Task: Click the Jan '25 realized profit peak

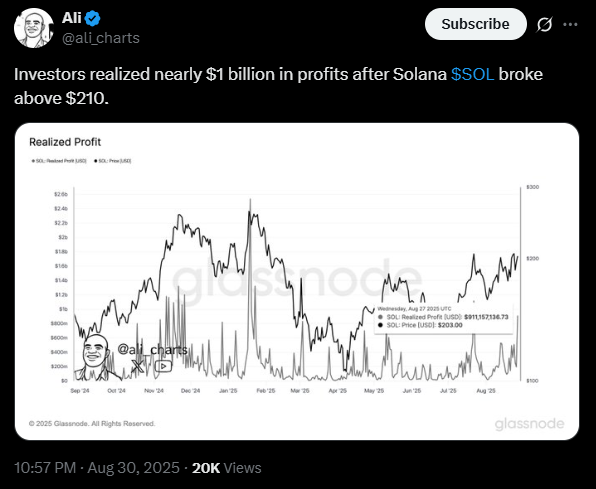Action: [250, 203]
